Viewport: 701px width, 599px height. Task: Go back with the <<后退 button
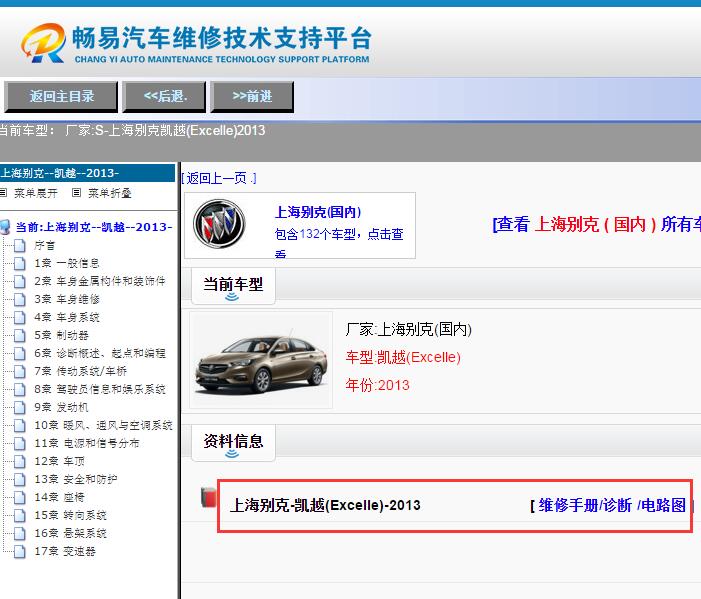164,97
